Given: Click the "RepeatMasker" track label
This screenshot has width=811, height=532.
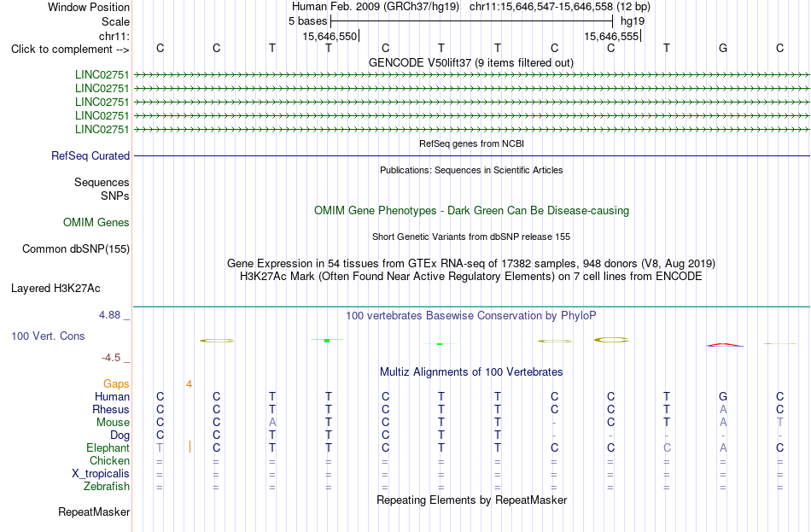Looking at the screenshot, I should 94,512.
